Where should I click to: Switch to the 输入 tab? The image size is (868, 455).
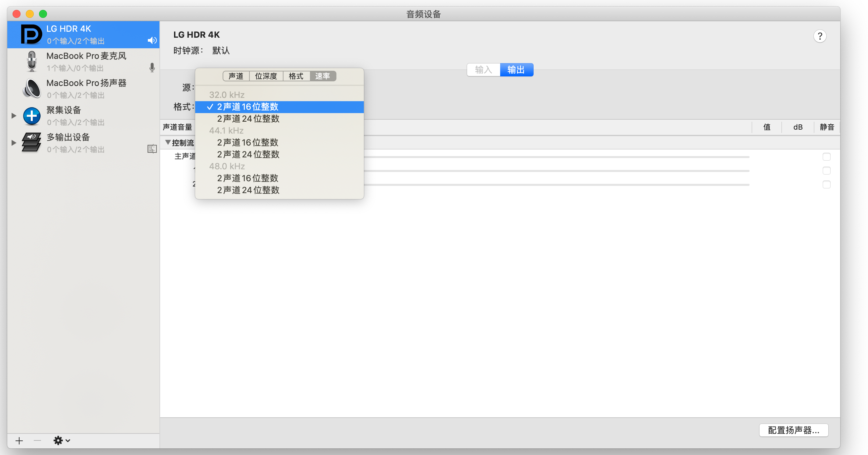483,70
